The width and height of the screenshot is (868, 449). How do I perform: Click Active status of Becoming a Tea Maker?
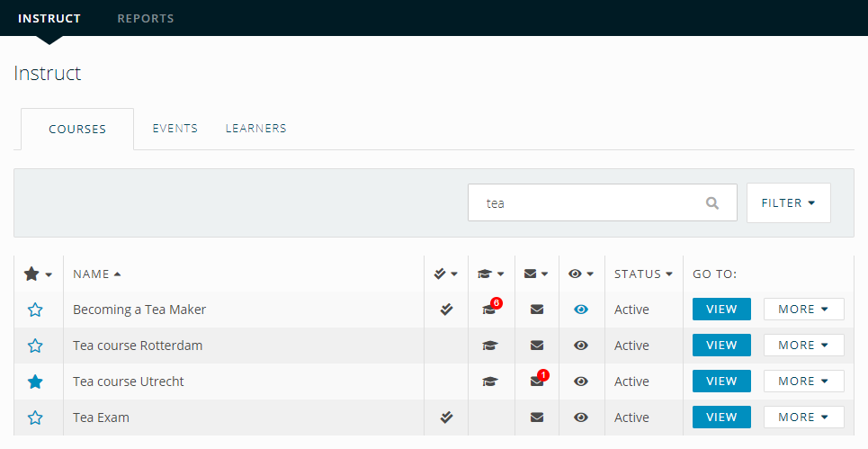[x=631, y=310]
